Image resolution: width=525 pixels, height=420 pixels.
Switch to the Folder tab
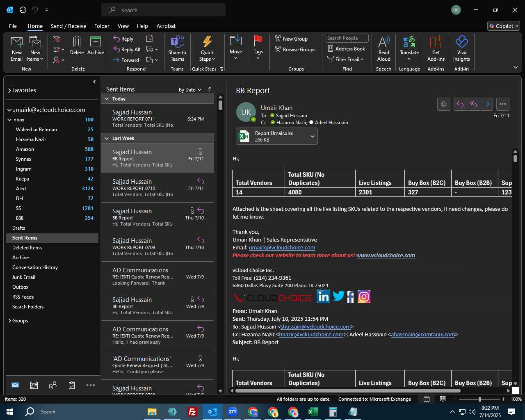point(102,26)
